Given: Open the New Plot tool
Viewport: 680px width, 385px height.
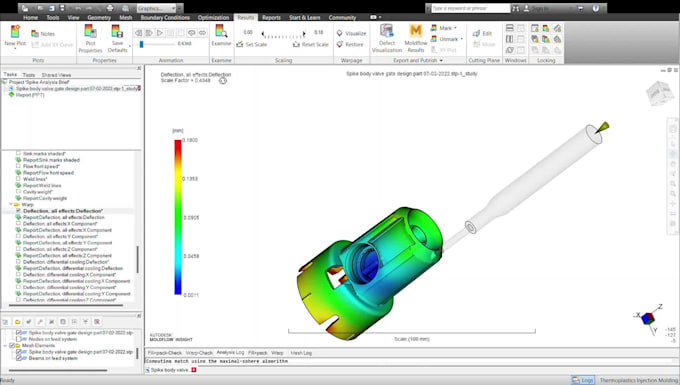Looking at the screenshot, I should click(x=15, y=36).
